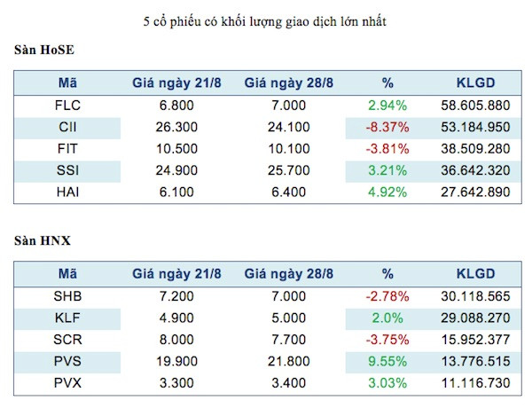Select the SHB ticker in HNX table
This screenshot has width=532, height=416.
tap(67, 295)
